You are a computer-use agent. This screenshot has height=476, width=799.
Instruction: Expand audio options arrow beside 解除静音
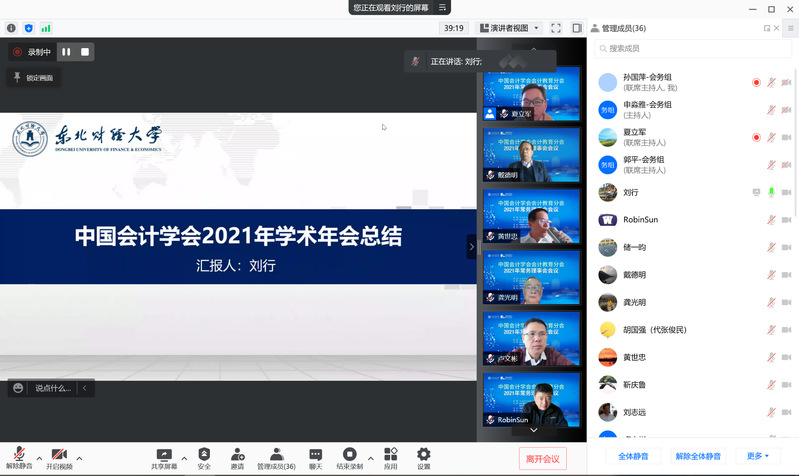39,458
